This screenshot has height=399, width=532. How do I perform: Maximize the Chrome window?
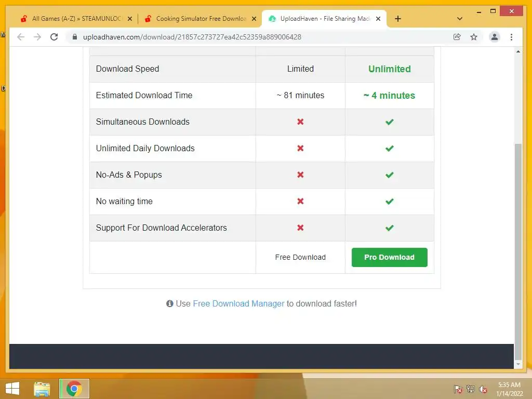point(493,11)
